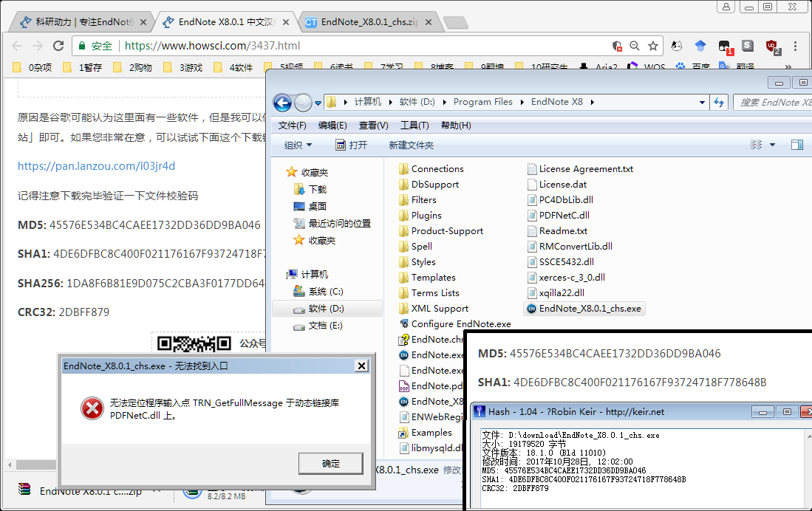Open 4软件 bookmark folder

tap(233, 67)
